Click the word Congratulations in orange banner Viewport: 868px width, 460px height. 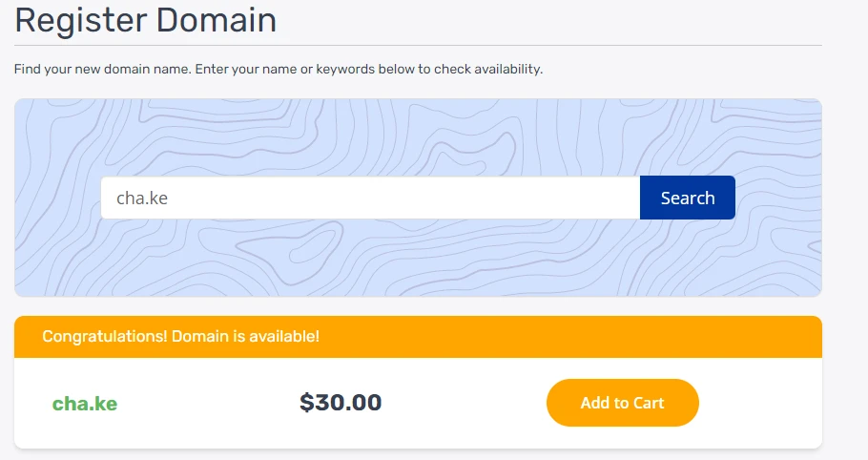[105, 337]
